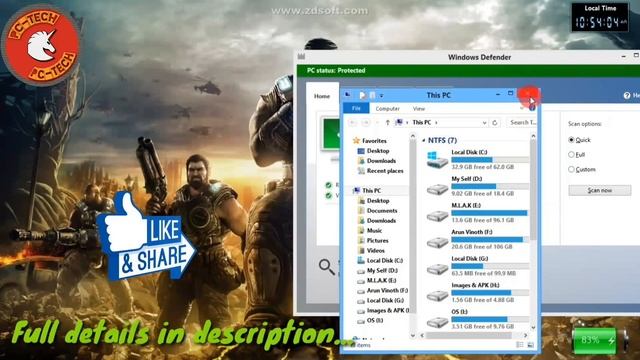
Task: Open the File tab in This PC
Action: click(356, 109)
